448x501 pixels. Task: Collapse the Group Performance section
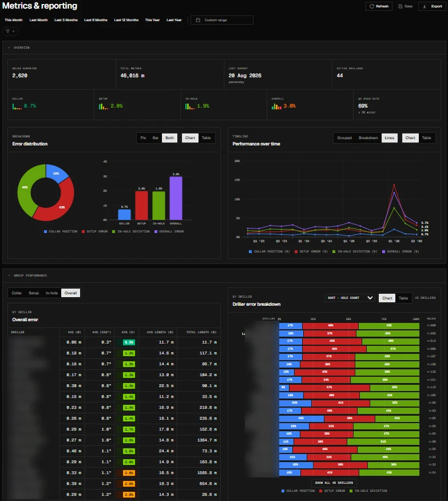point(9,275)
